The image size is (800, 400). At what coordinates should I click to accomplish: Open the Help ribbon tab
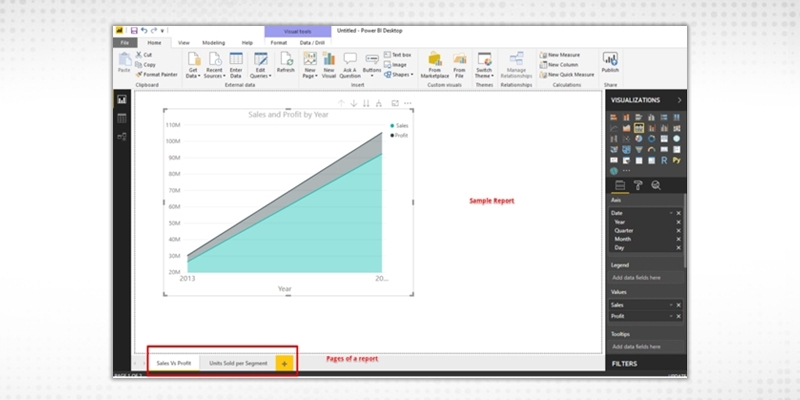tap(247, 43)
